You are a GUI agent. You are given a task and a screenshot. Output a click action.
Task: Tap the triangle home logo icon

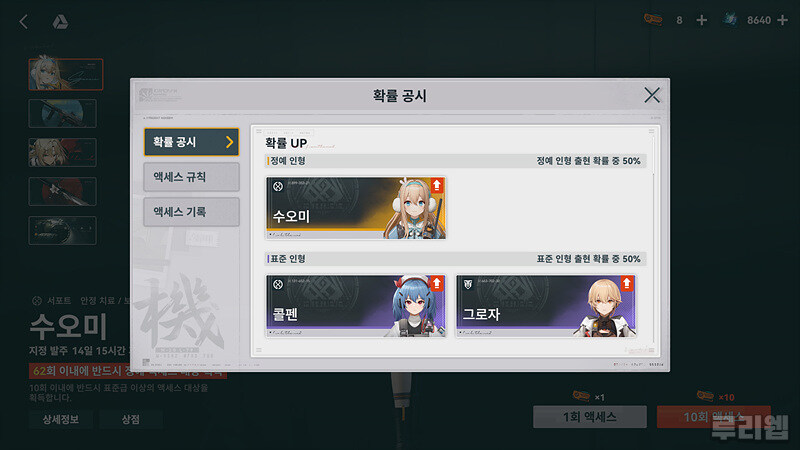60,21
